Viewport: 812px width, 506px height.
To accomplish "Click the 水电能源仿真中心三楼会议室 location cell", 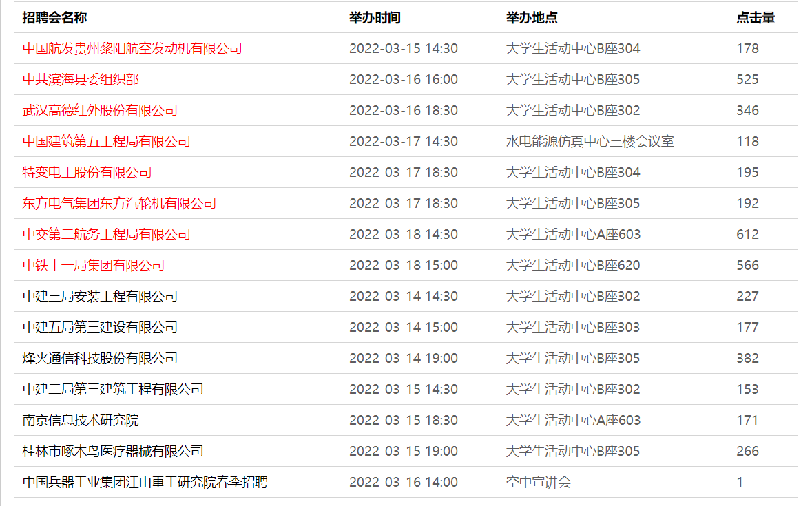I will click(590, 142).
